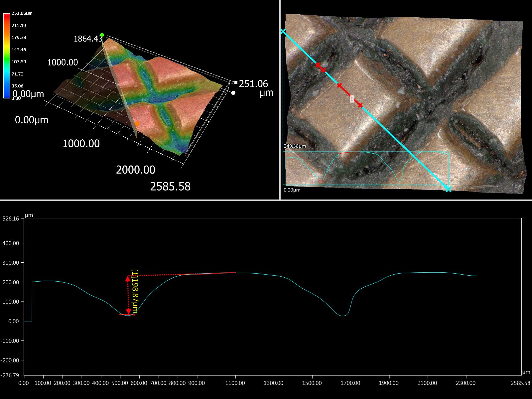Click the cyan X at profile line start
Viewport: 532px width, 399px height.
tap(283, 31)
